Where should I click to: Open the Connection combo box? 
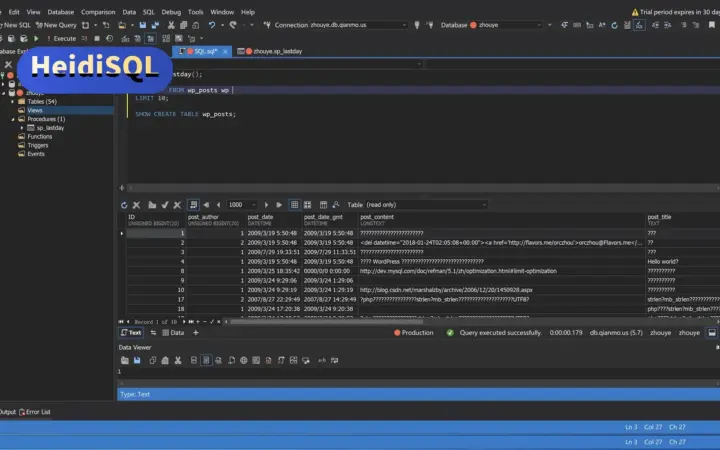[359, 25]
